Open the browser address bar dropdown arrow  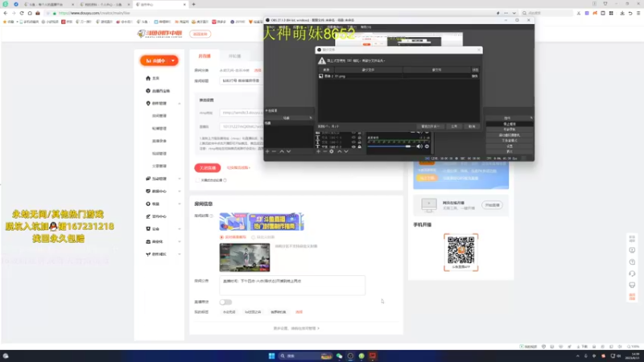(514, 13)
